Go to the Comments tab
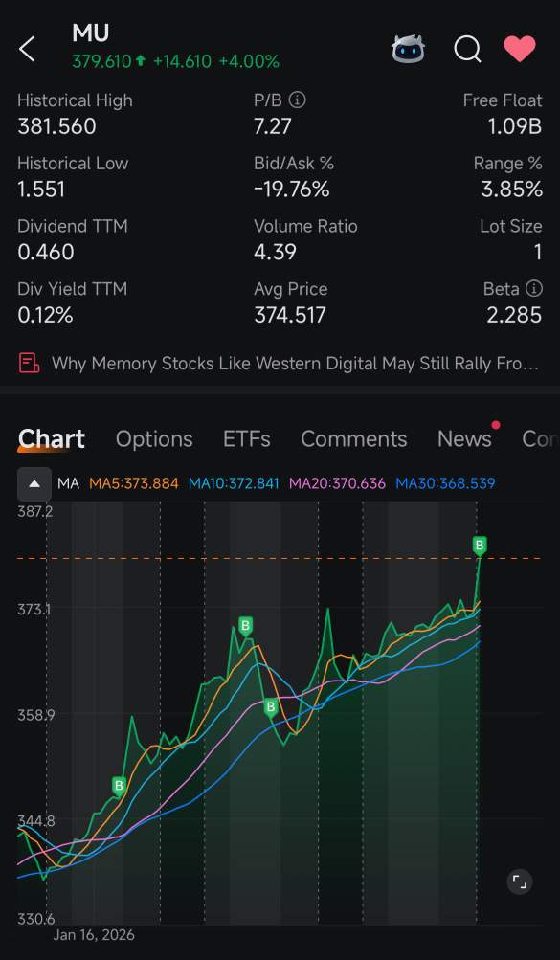Image resolution: width=560 pixels, height=960 pixels. pos(354,439)
